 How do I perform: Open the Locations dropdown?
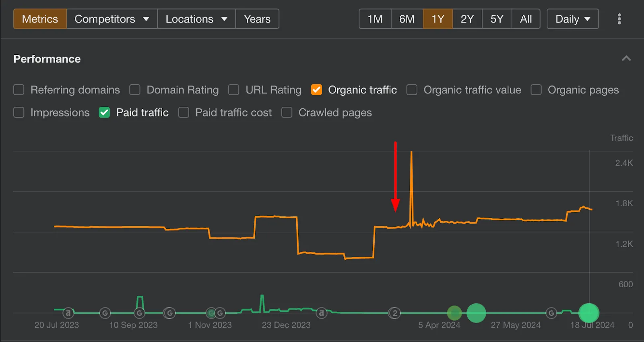[x=196, y=19]
